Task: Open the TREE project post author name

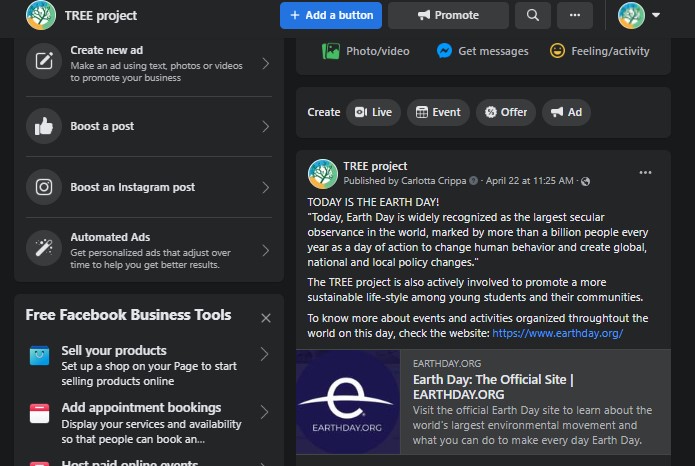Action: pos(375,166)
